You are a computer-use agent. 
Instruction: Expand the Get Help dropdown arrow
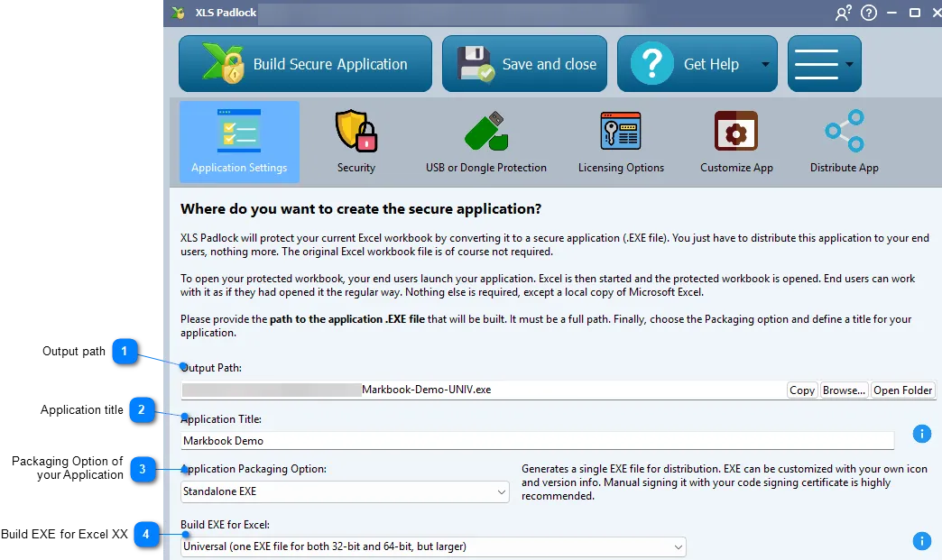point(765,64)
